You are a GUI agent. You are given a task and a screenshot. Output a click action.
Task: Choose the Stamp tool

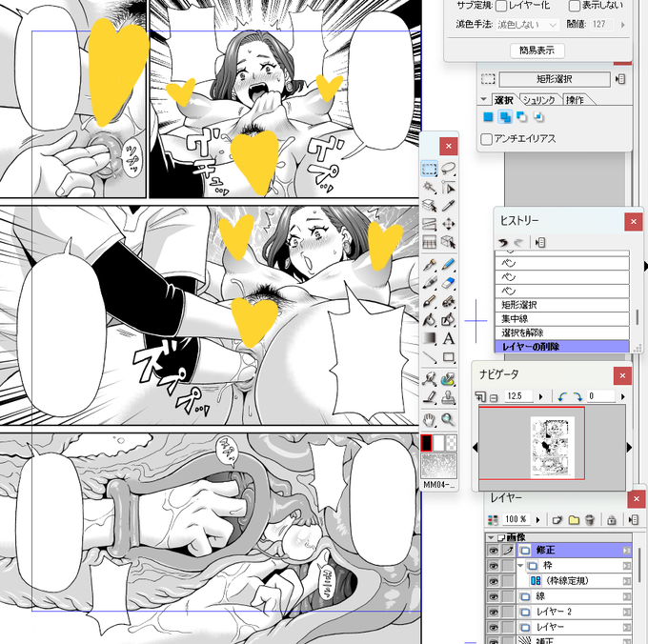click(x=449, y=397)
